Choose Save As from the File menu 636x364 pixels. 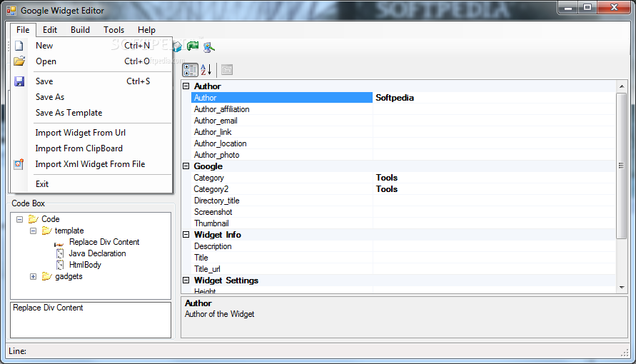point(92,97)
